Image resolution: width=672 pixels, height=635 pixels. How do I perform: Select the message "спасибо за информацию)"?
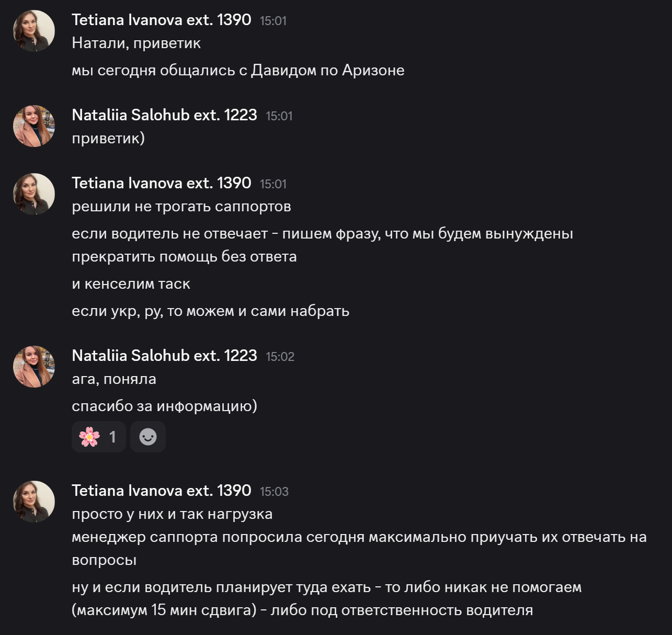pos(164,406)
